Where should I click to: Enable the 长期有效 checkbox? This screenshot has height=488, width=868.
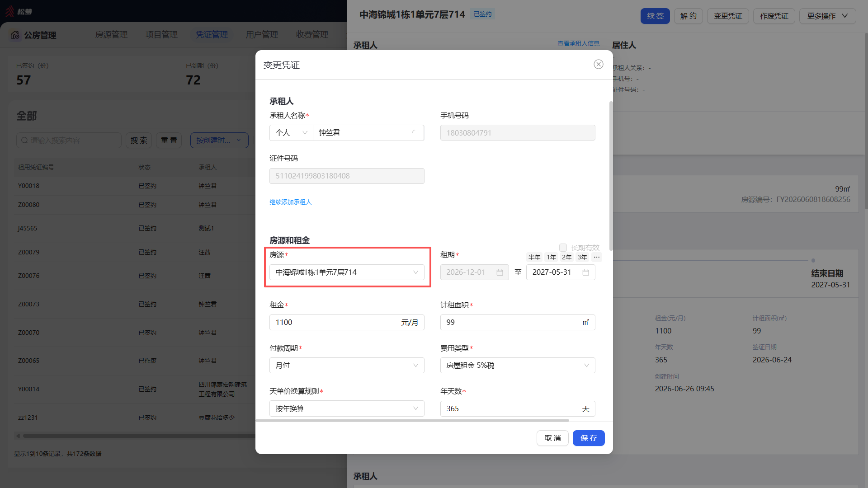[563, 248]
